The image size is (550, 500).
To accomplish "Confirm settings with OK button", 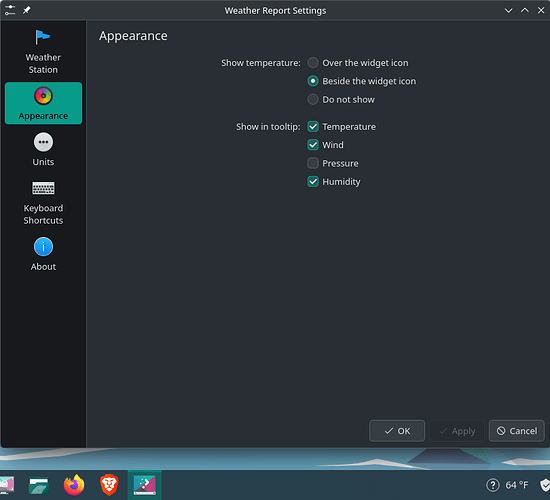I will 397,431.
